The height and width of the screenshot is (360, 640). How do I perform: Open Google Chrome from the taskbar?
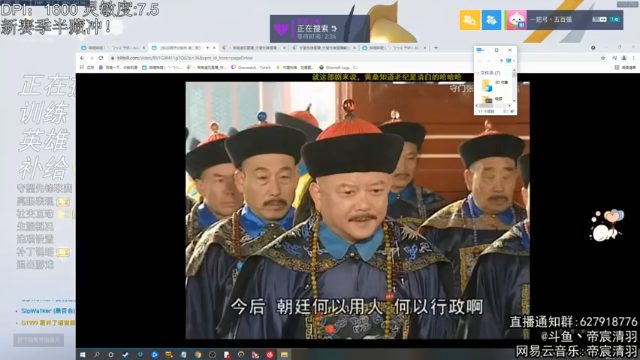coord(198,355)
